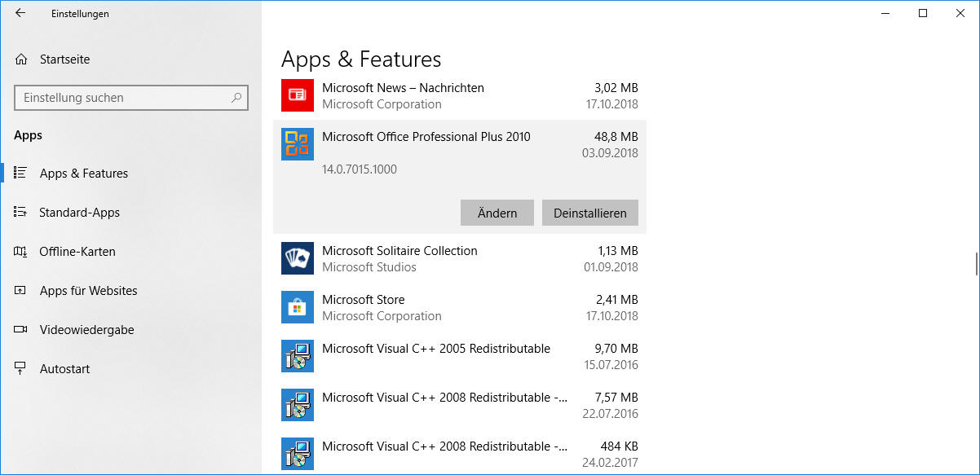
Task: Close the Einstellungen window
Action: click(960, 13)
